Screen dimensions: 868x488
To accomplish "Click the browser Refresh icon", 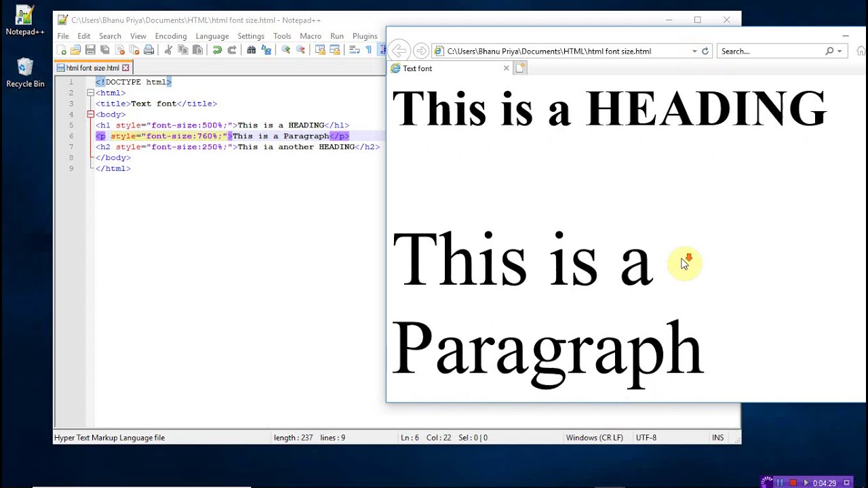I will click(x=705, y=51).
